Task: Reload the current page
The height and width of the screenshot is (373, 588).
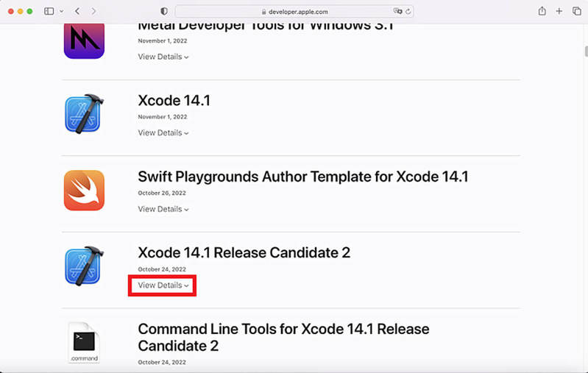Action: point(408,11)
